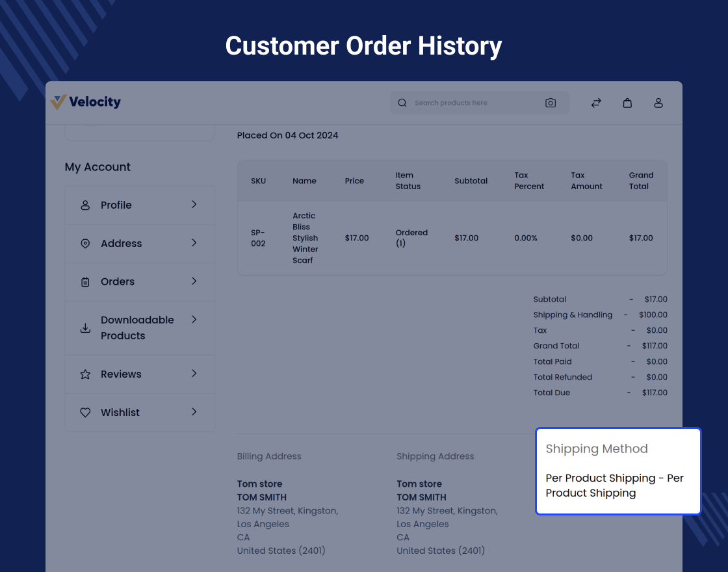The image size is (728, 572).
Task: Expand the Address chevron arrow
Action: (194, 243)
